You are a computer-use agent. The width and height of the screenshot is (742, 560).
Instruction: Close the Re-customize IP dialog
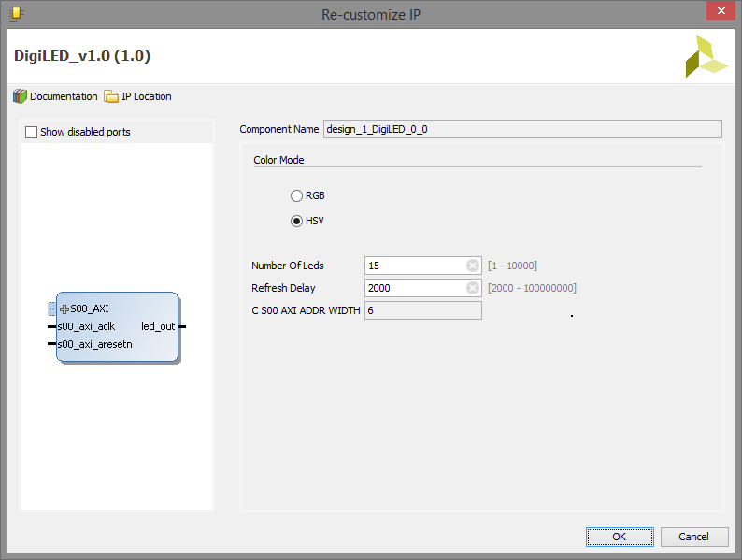click(x=721, y=11)
